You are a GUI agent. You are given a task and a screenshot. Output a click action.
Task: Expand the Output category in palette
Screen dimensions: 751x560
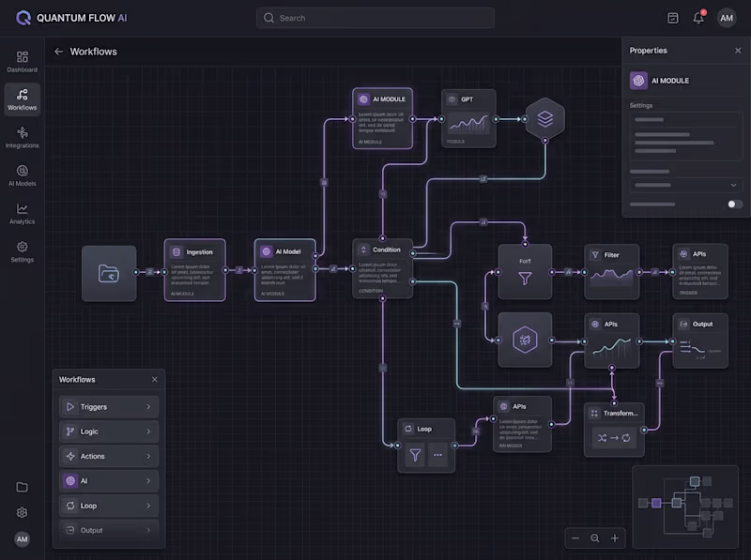point(109,530)
